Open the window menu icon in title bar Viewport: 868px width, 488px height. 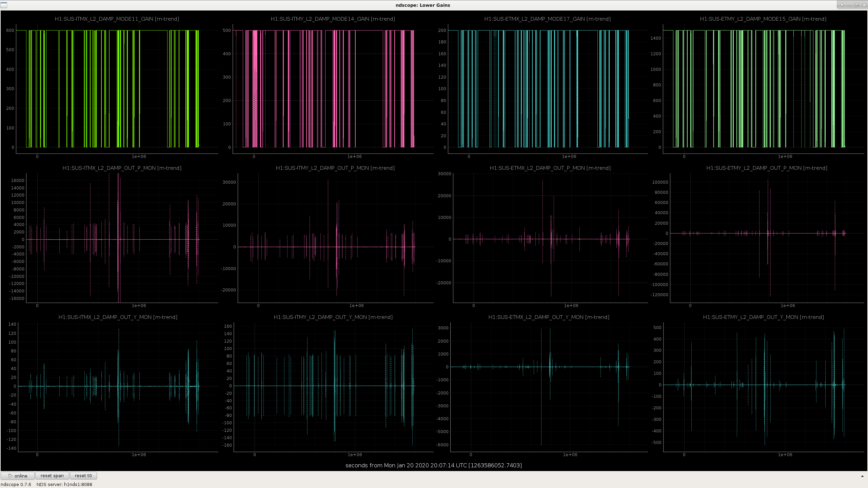[x=3, y=5]
